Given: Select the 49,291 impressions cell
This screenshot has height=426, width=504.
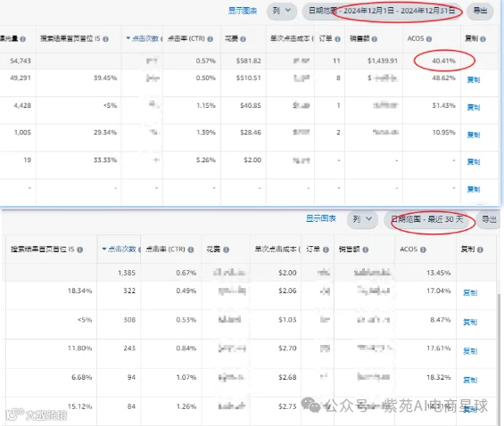Looking at the screenshot, I should tap(21, 78).
